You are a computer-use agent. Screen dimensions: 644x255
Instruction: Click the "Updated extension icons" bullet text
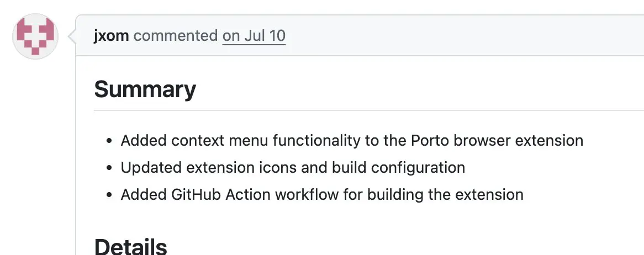(293, 168)
